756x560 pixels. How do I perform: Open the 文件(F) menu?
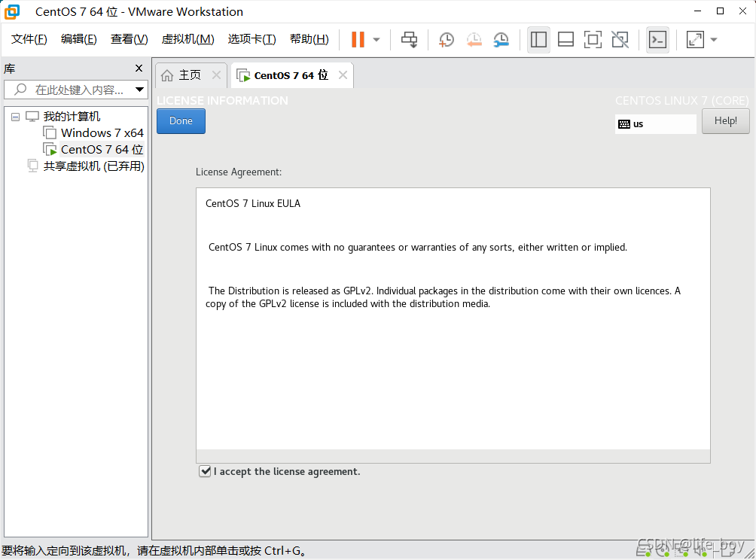coord(29,39)
